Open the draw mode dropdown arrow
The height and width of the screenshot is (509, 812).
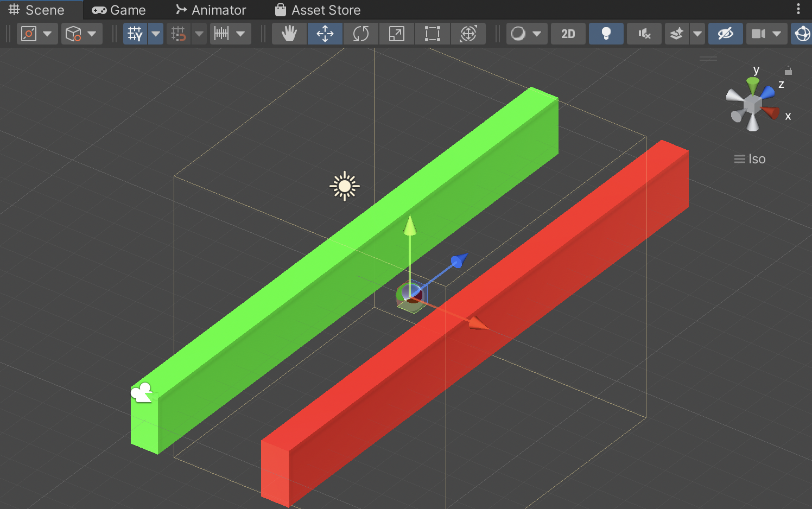click(x=537, y=34)
